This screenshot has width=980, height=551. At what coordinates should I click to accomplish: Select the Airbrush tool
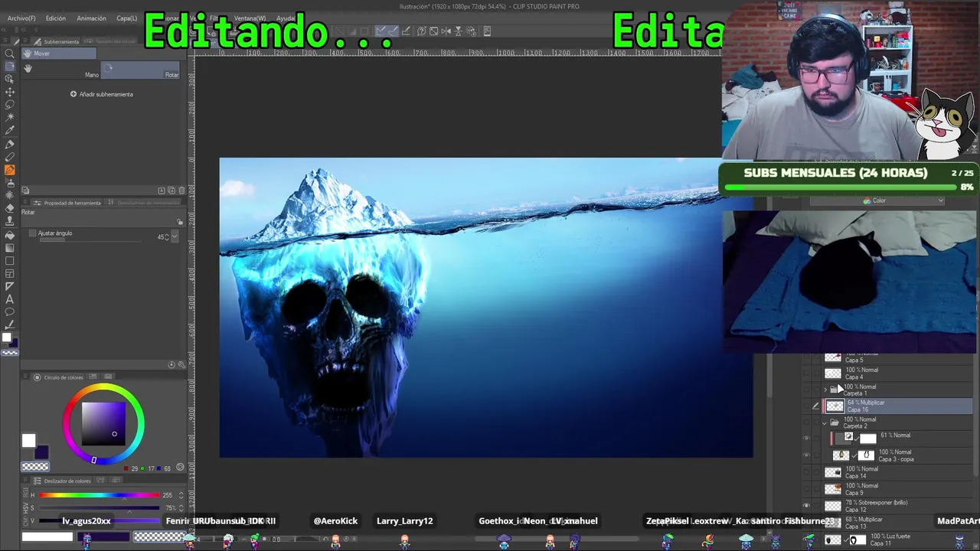tap(10, 183)
